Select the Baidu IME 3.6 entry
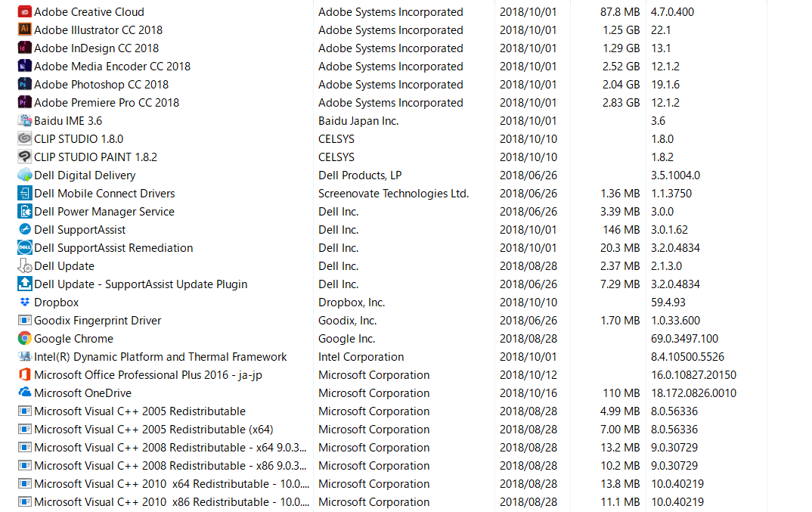 [68, 121]
